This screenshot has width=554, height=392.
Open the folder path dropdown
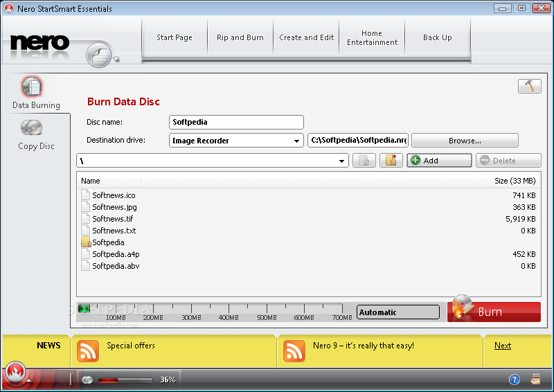coord(212,161)
